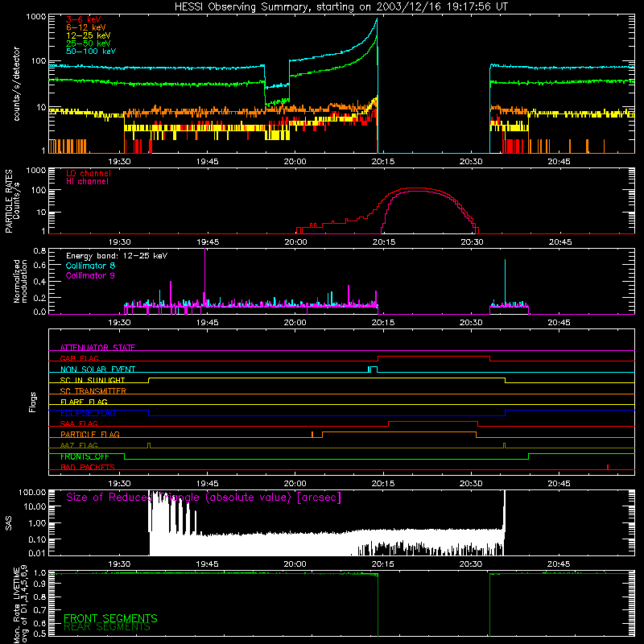Click the 'SC TRANSMITTER' flag label
Image resolution: width=644 pixels, height=644 pixels.
click(x=93, y=391)
